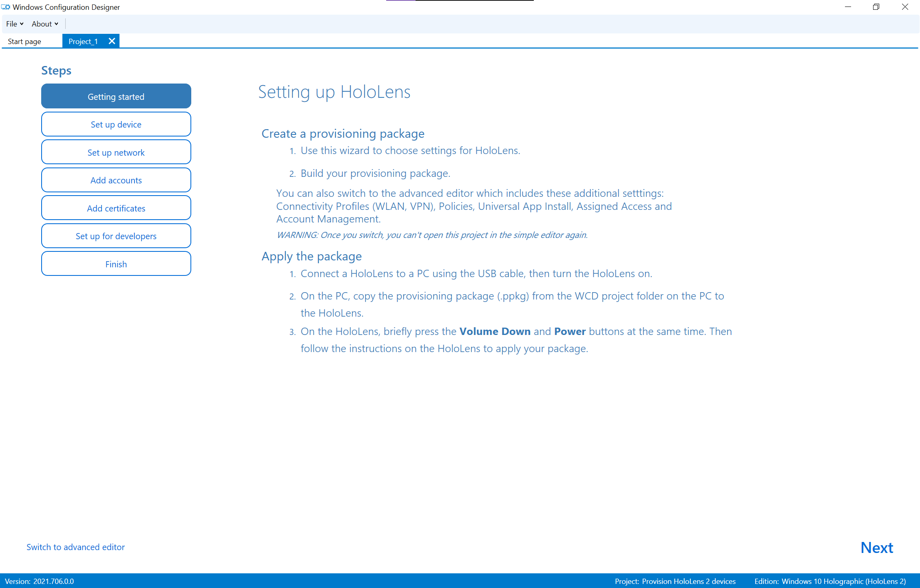This screenshot has width=920, height=588.
Task: Select the Add certificates step
Action: [116, 207]
